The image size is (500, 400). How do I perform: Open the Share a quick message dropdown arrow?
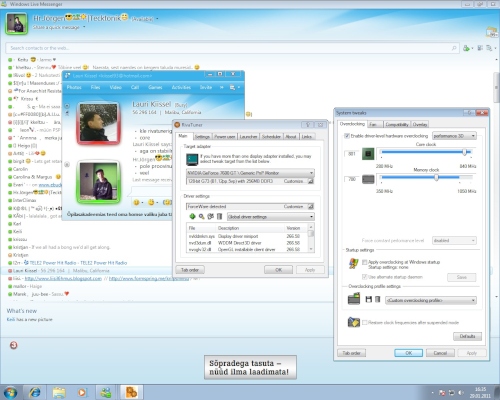(x=84, y=27)
